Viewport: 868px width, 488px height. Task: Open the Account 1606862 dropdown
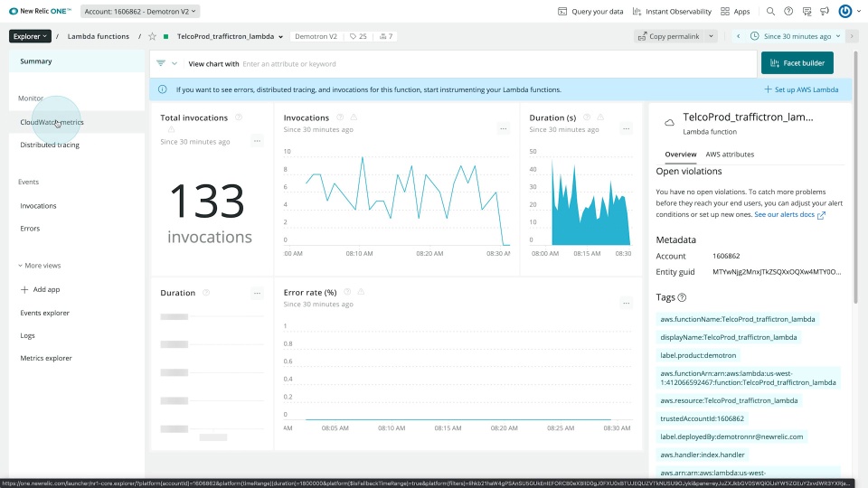139,11
